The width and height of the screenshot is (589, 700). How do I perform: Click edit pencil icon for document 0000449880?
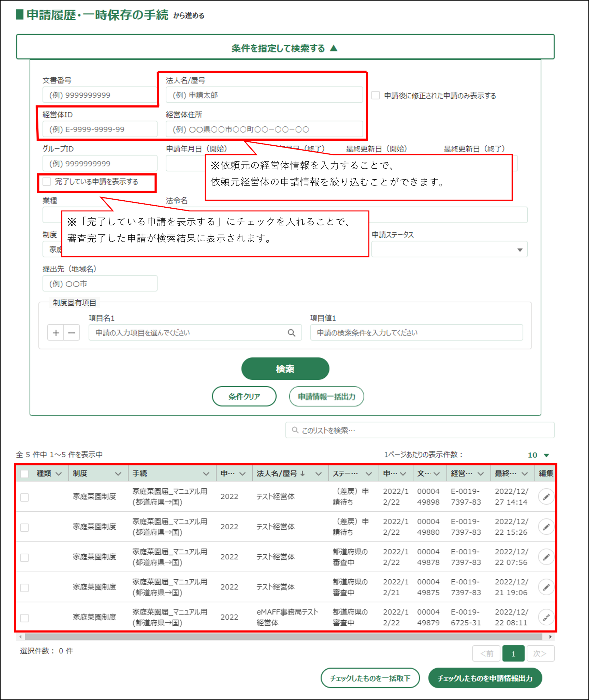tap(546, 527)
